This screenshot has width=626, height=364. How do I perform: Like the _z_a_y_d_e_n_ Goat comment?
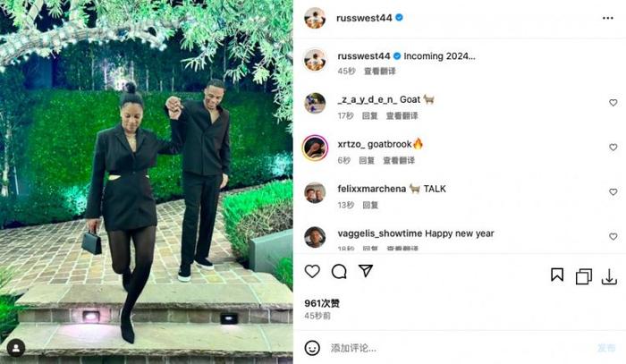tap(613, 103)
